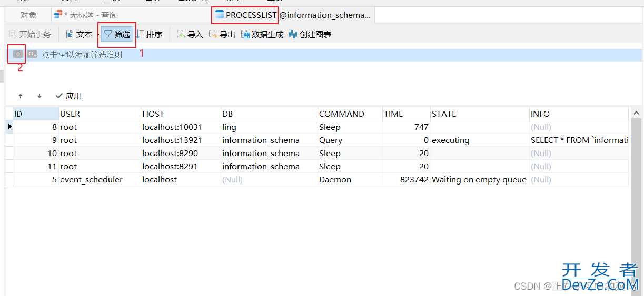Click the Waiting on empty queue state cell
The image size is (644, 296).
(480, 179)
